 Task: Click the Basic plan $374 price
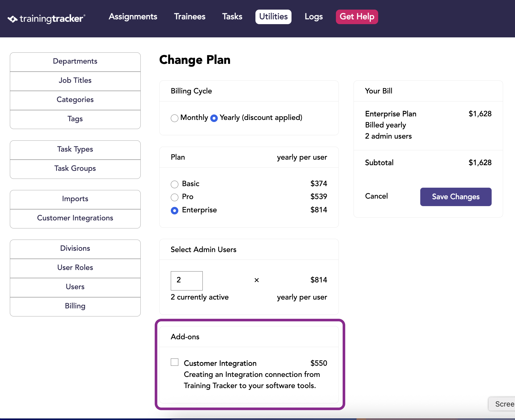pyautogui.click(x=319, y=184)
